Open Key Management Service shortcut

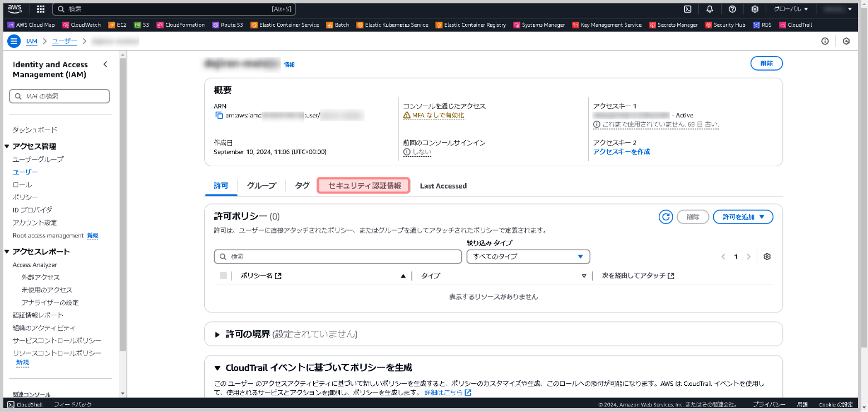(x=607, y=25)
